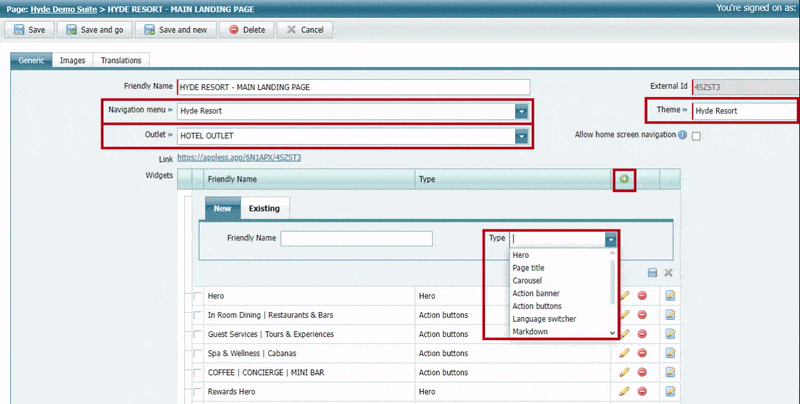The image size is (800, 404).
Task: Click the Cancel button
Action: point(305,30)
